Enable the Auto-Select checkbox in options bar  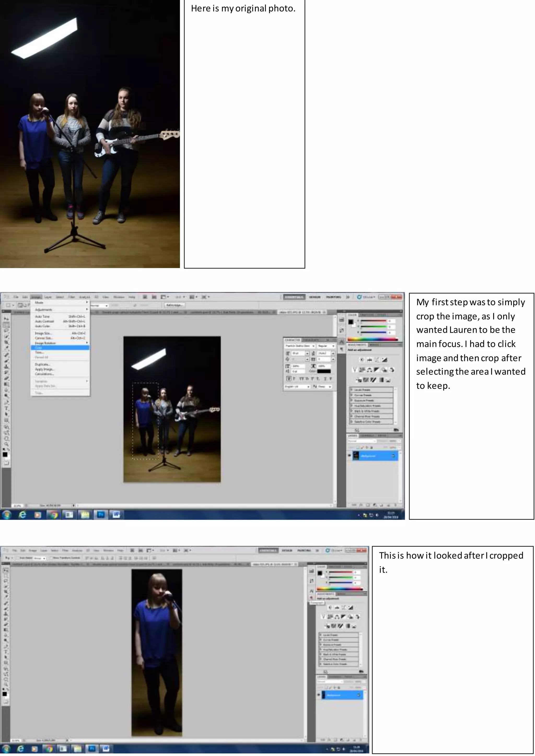(18, 558)
